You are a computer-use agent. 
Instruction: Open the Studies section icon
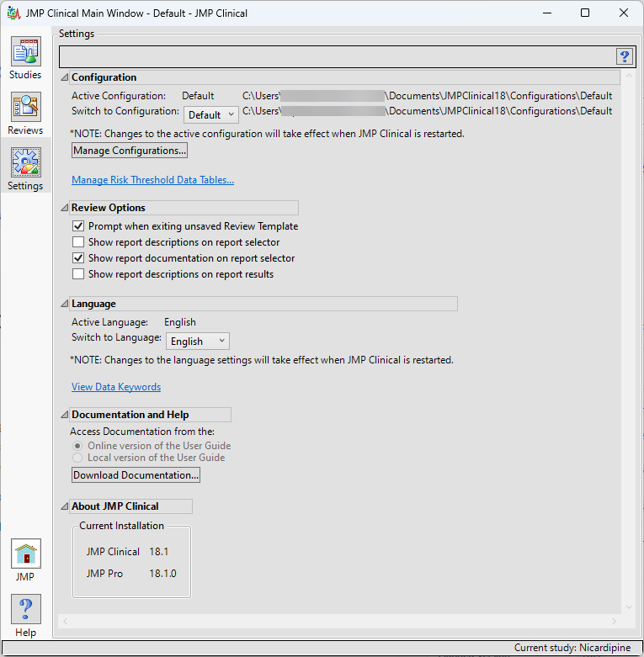pos(25,51)
